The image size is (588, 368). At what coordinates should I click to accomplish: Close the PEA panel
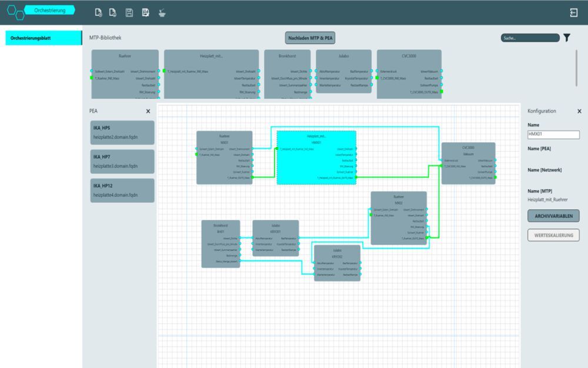(148, 111)
